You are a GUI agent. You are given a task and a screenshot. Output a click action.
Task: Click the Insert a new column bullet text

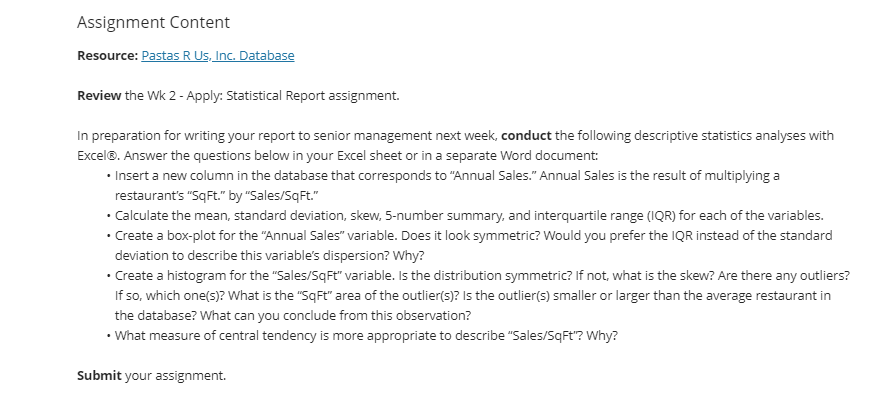point(447,185)
